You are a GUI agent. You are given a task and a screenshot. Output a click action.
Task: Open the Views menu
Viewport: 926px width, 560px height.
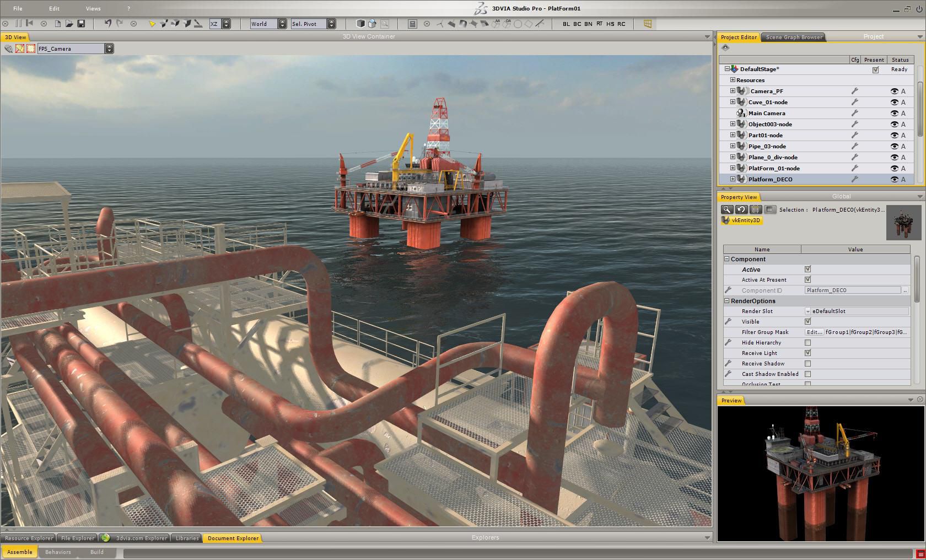click(x=93, y=8)
